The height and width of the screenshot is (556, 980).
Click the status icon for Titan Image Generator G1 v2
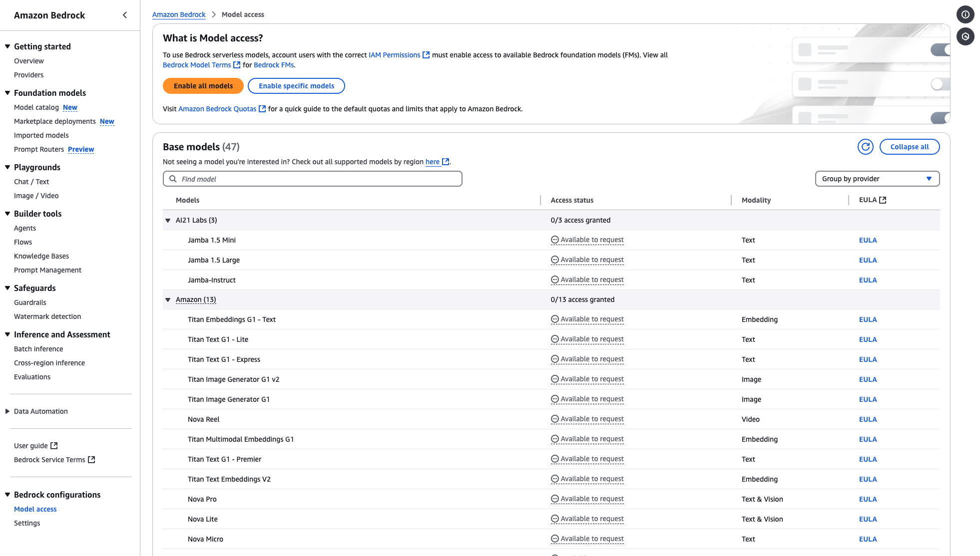point(554,379)
